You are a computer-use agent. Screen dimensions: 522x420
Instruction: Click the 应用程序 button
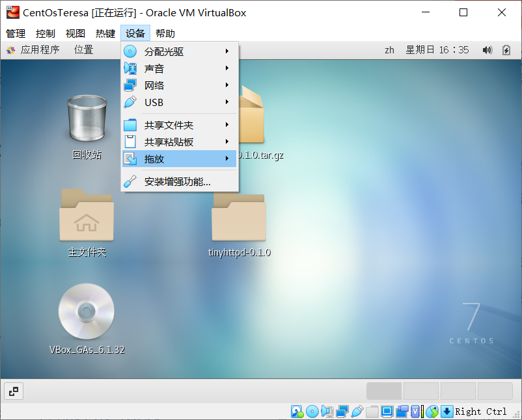coord(39,49)
